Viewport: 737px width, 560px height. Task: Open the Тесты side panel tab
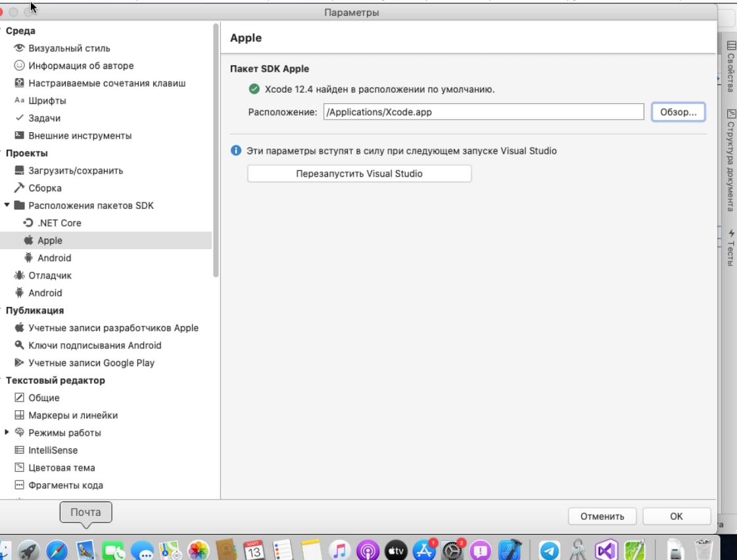731,248
